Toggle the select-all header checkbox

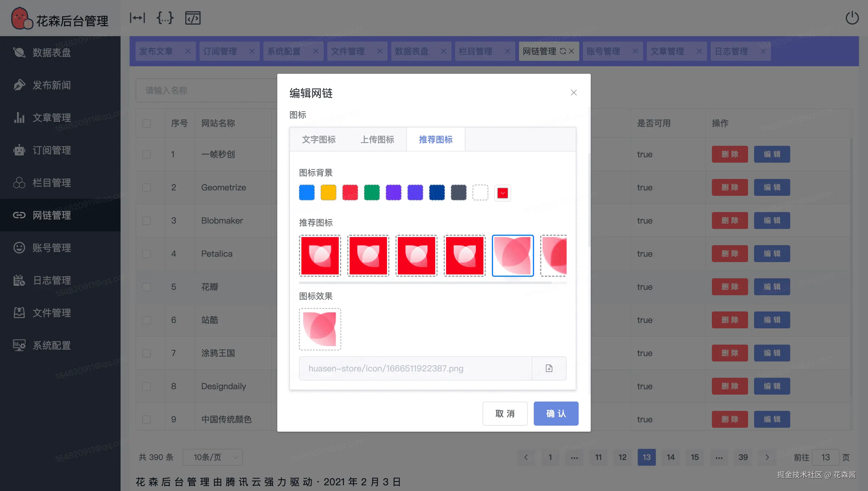point(146,124)
